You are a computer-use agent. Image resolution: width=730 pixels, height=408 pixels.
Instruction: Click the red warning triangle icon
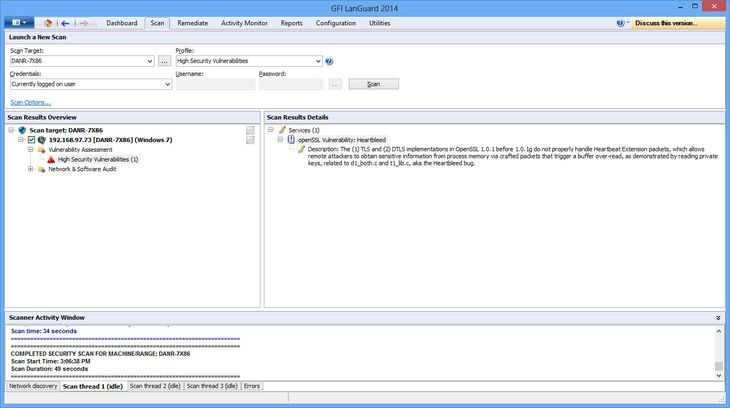point(51,159)
